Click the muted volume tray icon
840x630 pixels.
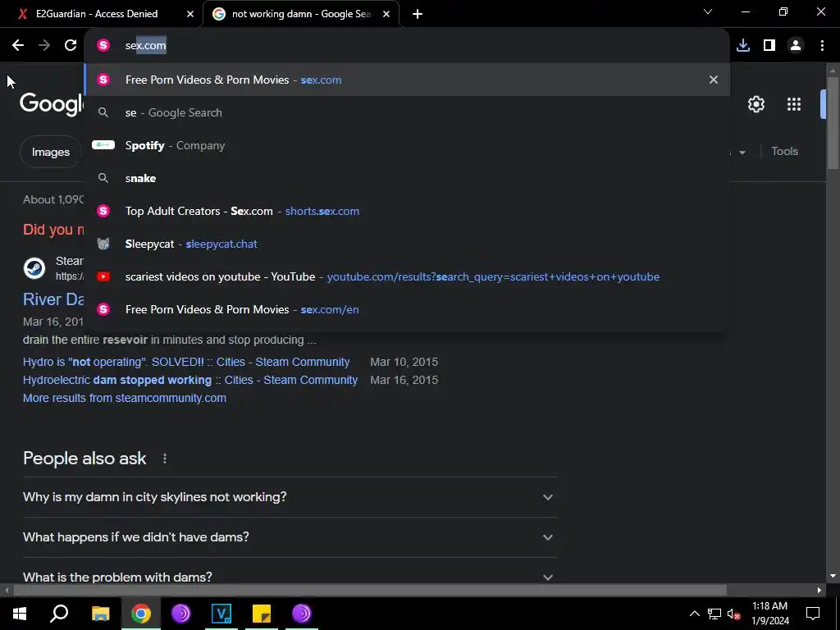click(734, 614)
